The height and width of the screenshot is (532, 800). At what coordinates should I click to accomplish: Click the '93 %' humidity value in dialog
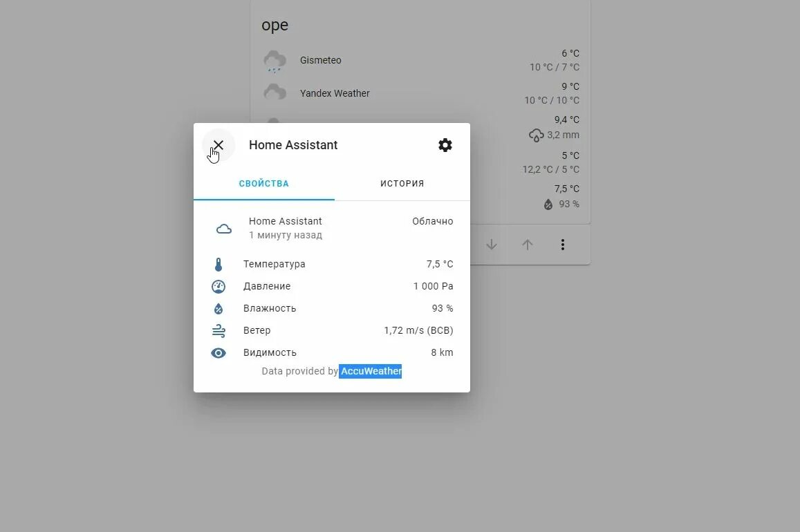(443, 308)
